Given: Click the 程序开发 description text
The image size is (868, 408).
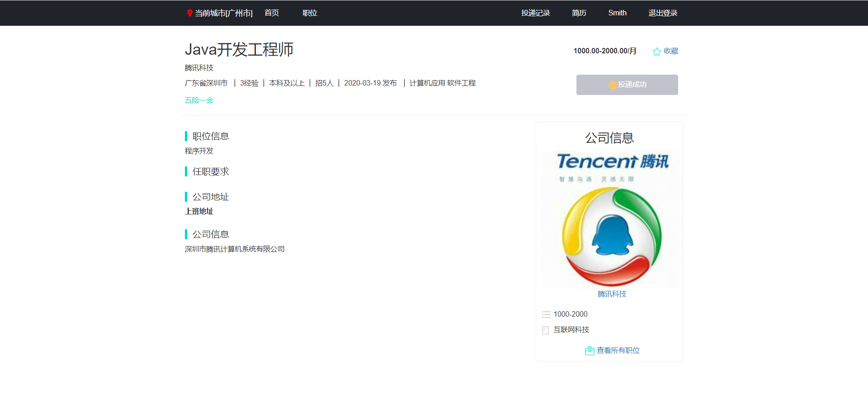Looking at the screenshot, I should point(199,151).
